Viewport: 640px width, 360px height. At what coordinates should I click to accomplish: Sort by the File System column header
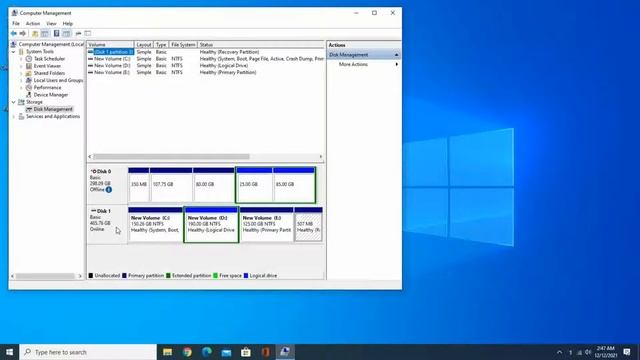(183, 44)
